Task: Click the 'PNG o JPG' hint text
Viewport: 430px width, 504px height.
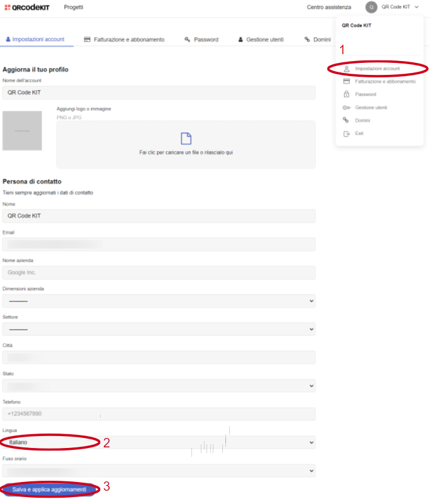Action: [x=69, y=118]
